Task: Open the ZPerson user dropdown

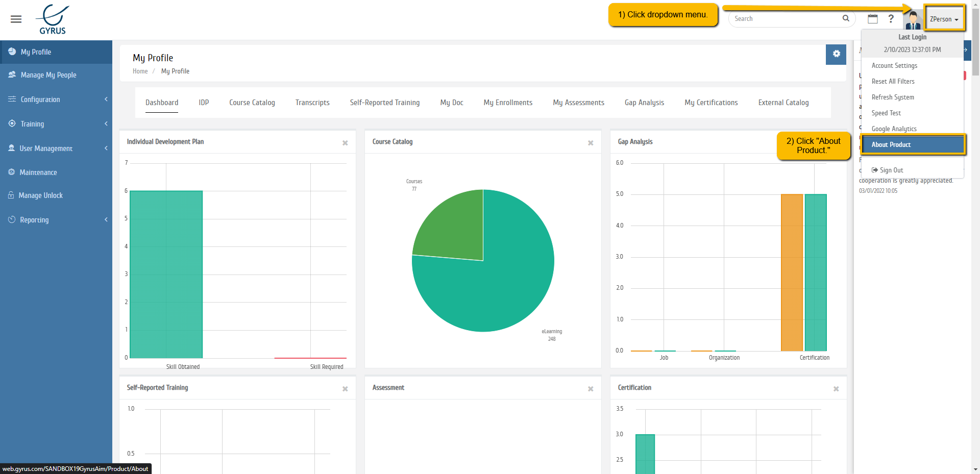Action: click(x=944, y=19)
